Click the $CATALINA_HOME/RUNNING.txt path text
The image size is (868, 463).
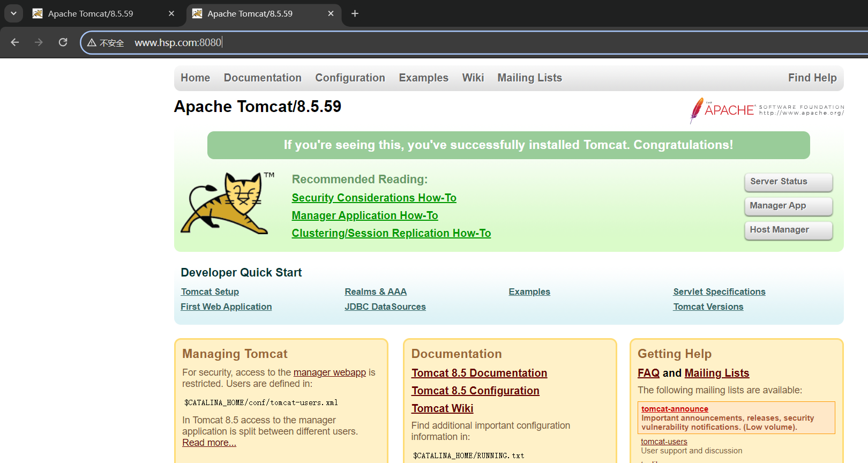468,455
